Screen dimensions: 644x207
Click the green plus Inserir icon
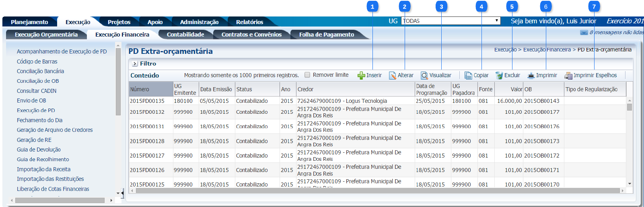[361, 76]
